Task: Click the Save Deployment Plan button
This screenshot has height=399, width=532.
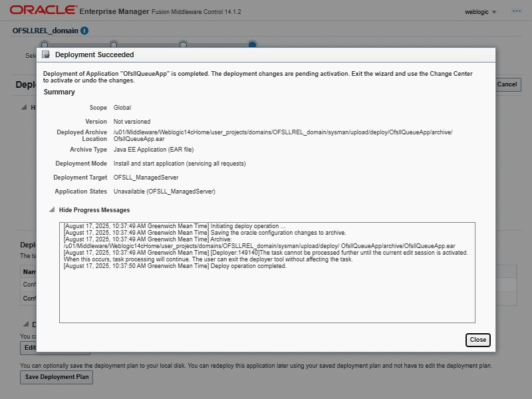Action: coord(57,377)
